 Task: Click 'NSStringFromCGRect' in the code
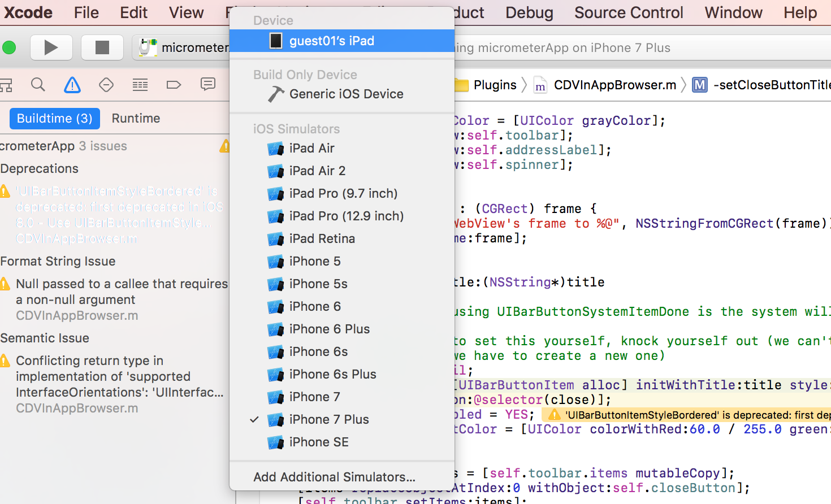coord(704,224)
